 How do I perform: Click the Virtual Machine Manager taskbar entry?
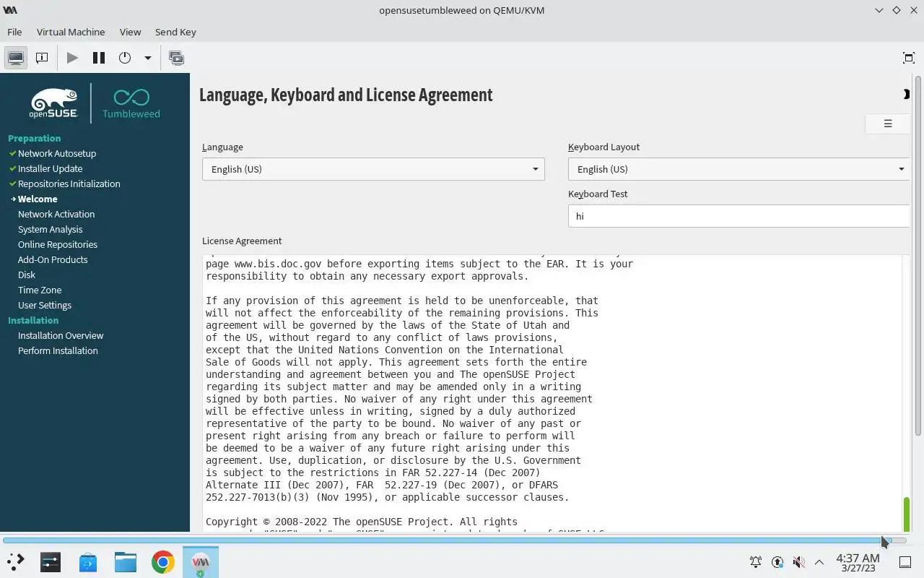point(201,561)
